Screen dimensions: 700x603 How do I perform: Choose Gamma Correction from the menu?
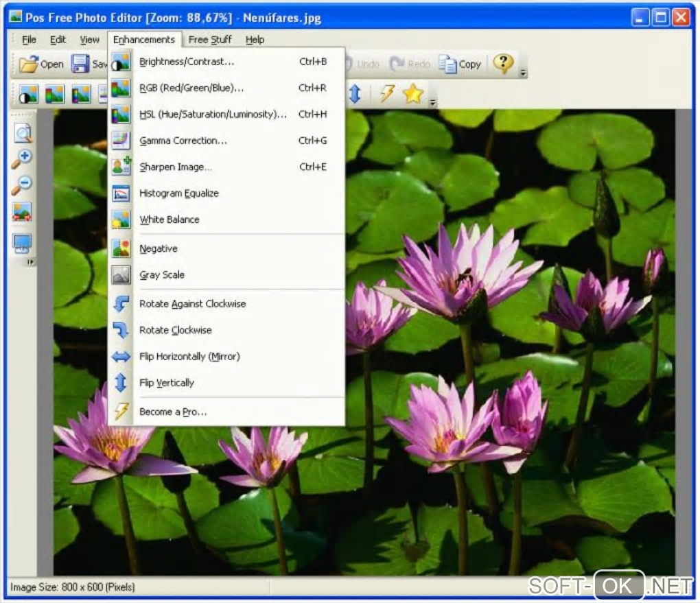coord(226,141)
